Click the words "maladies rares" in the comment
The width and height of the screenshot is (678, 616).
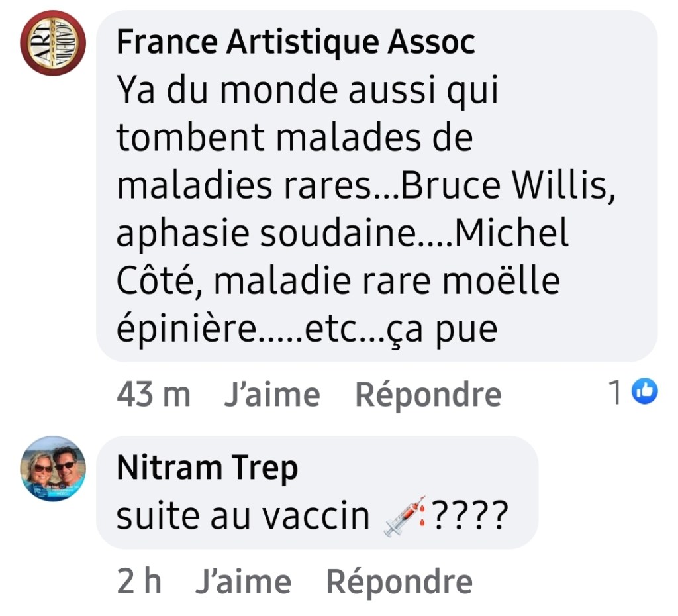tap(244, 187)
